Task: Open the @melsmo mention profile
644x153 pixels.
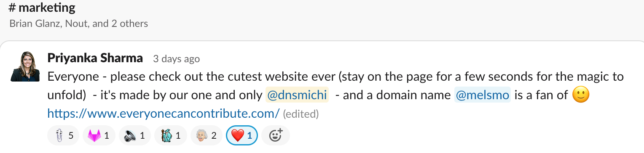Action: point(483,95)
